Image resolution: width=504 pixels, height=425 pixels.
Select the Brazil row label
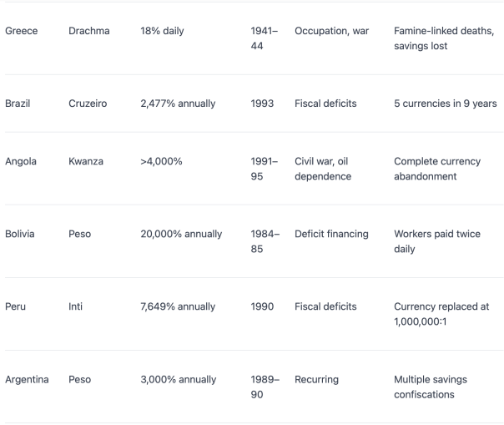click(x=18, y=104)
